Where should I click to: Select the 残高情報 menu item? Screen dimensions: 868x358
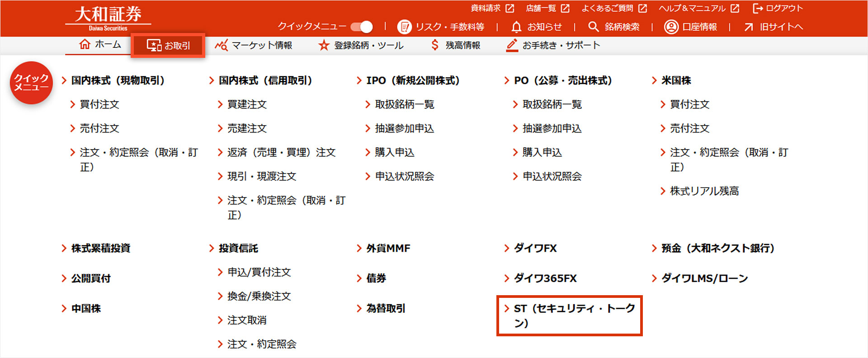coord(456,45)
